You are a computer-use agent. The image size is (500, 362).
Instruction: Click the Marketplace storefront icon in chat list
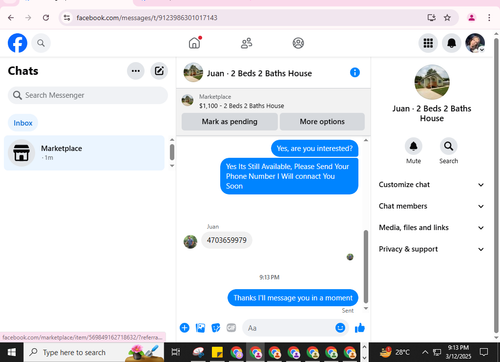tap(21, 153)
